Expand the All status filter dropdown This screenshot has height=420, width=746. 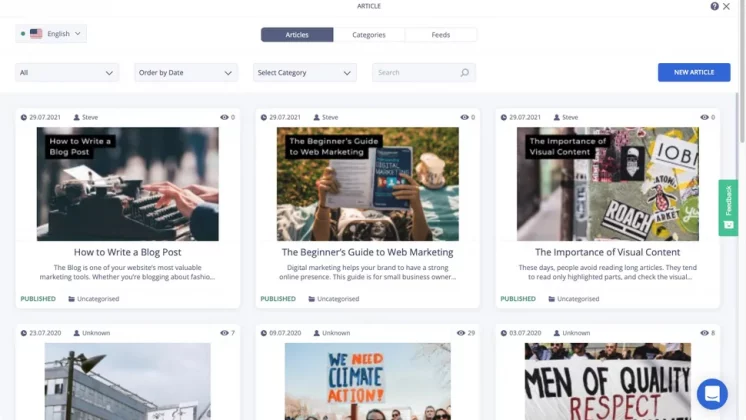pyautogui.click(x=67, y=73)
